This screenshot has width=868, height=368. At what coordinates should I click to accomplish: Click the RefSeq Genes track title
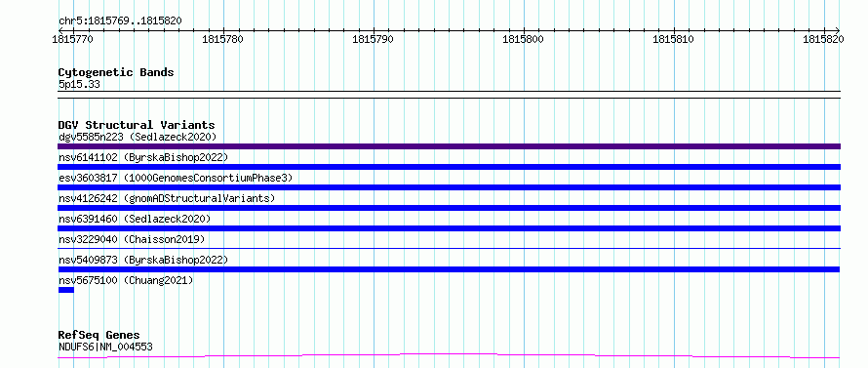tap(99, 336)
